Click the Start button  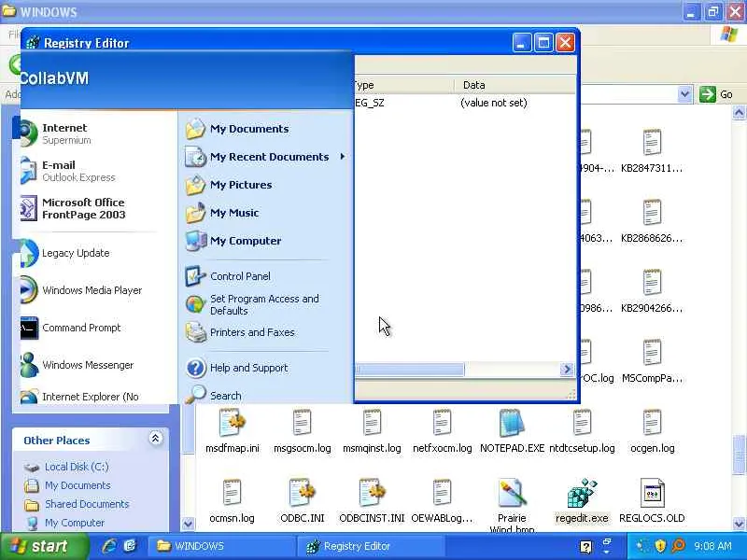coord(45,546)
